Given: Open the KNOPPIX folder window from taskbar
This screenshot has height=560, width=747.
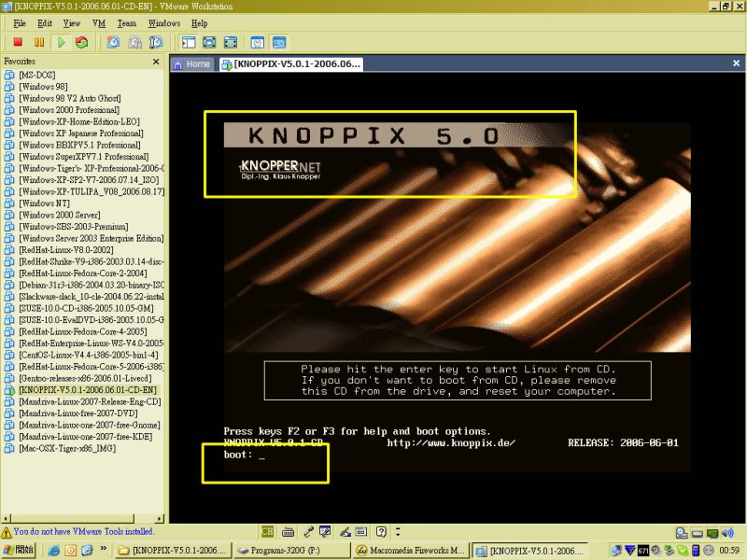Looking at the screenshot, I should pyautogui.click(x=174, y=551).
